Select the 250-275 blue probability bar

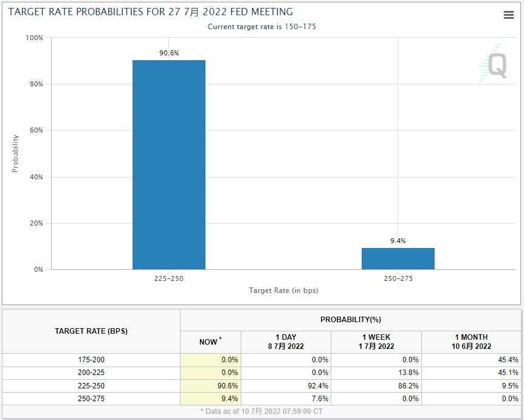(398, 258)
